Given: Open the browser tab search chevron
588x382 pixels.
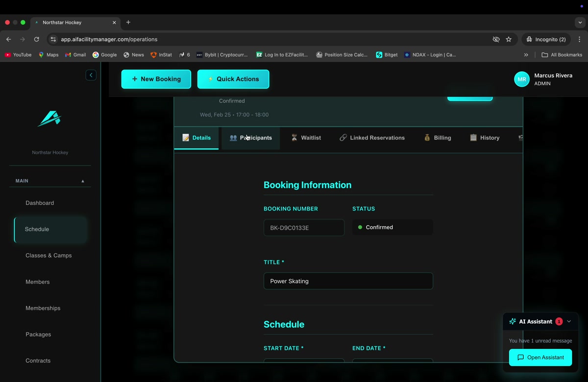Looking at the screenshot, I should 580,22.
